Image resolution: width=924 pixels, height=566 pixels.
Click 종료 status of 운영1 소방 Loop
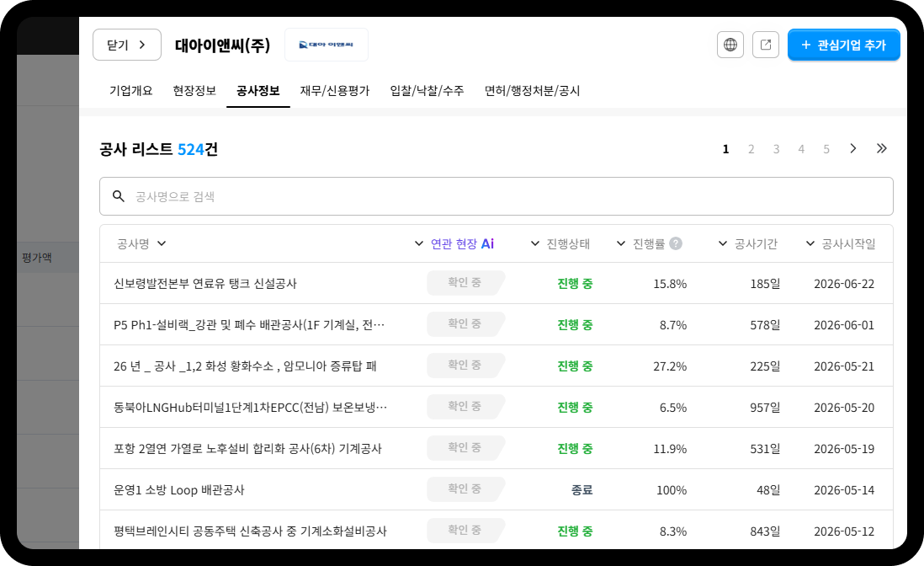pyautogui.click(x=581, y=490)
